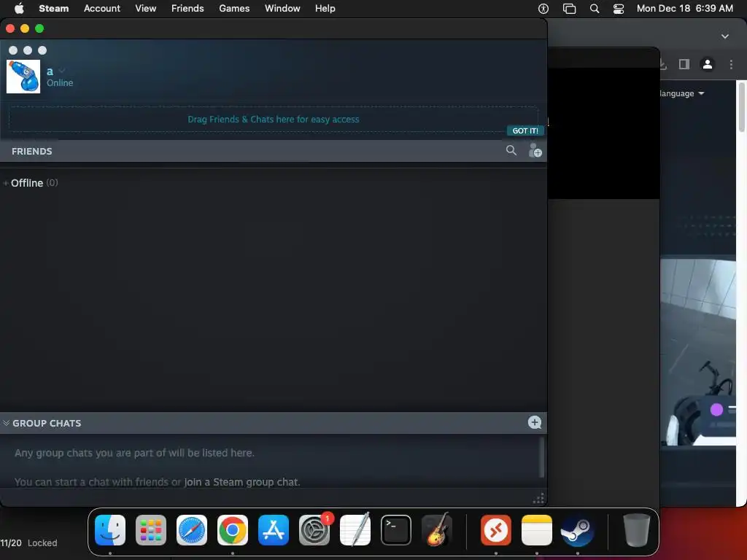Open Finder from the Dock
The image size is (747, 560).
coord(110,530)
